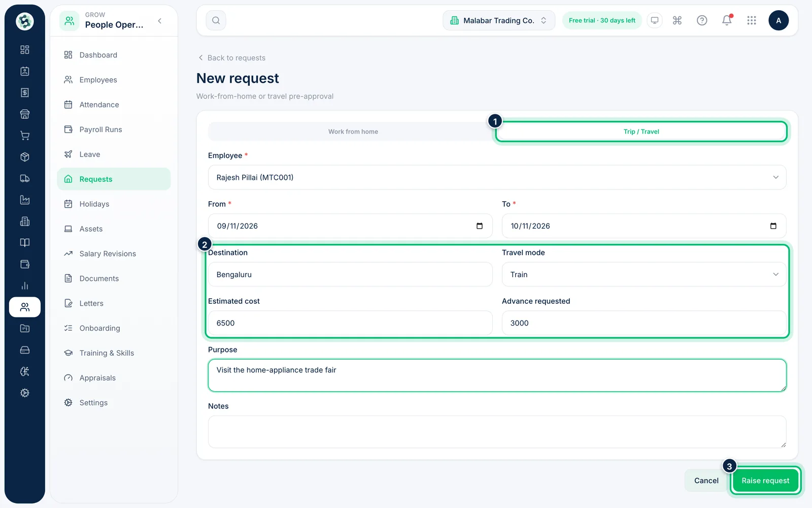Open the bar chart icon in dark rail
Screen dimensions: 812x508
point(24,285)
